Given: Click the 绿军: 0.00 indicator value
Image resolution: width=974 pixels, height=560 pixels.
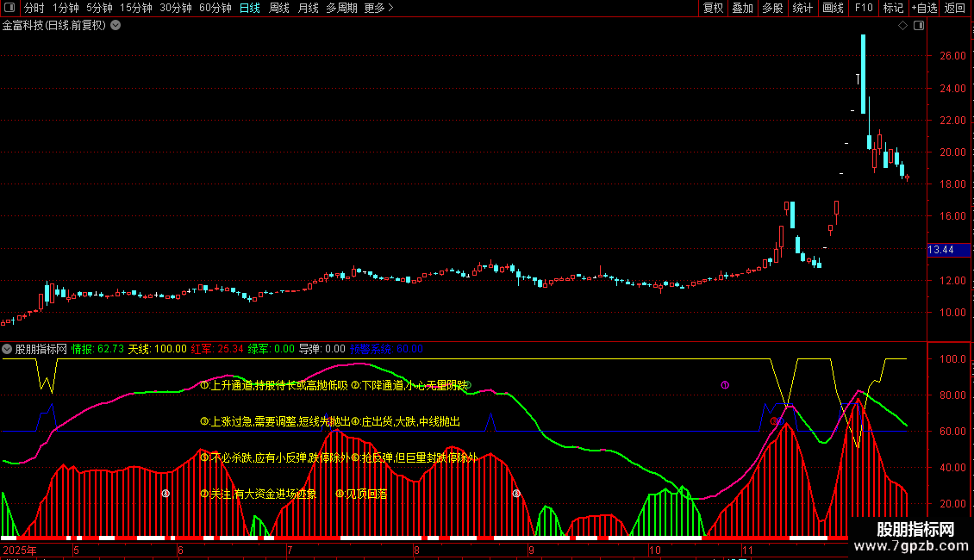Looking at the screenshot, I should point(272,349).
